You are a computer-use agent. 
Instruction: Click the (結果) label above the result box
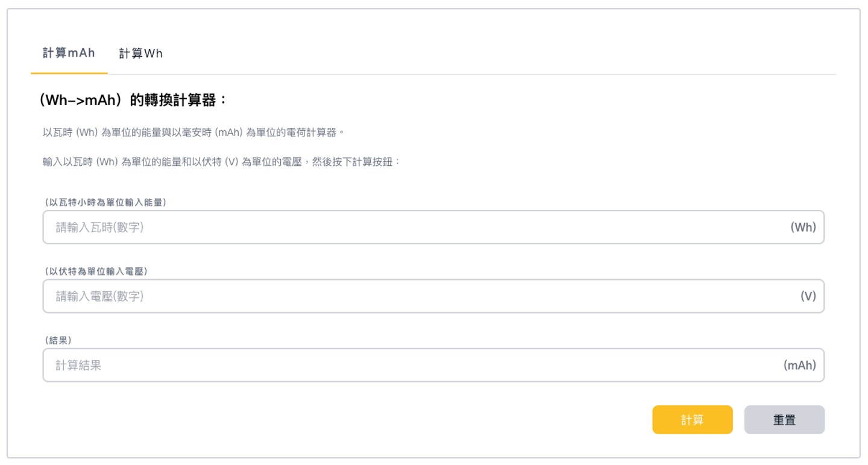tap(58, 340)
